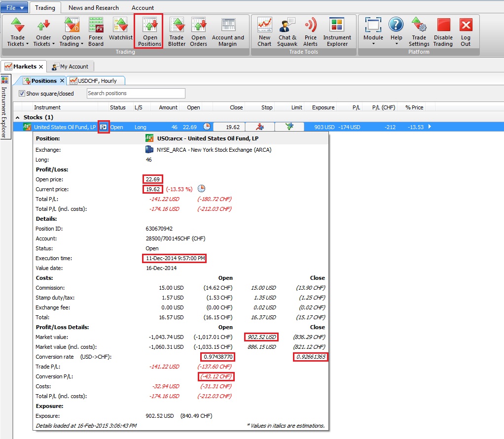The height and width of the screenshot is (439, 504).
Task: Open Account and Margin summary
Action: point(228,32)
